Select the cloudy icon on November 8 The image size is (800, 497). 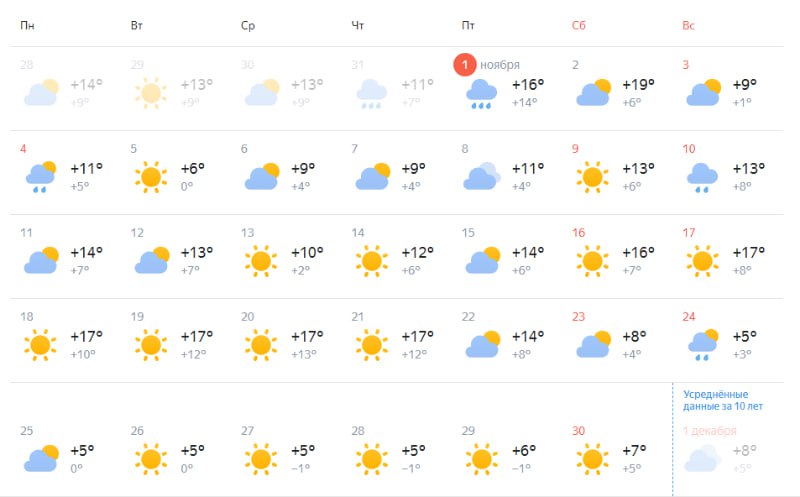tap(482, 177)
